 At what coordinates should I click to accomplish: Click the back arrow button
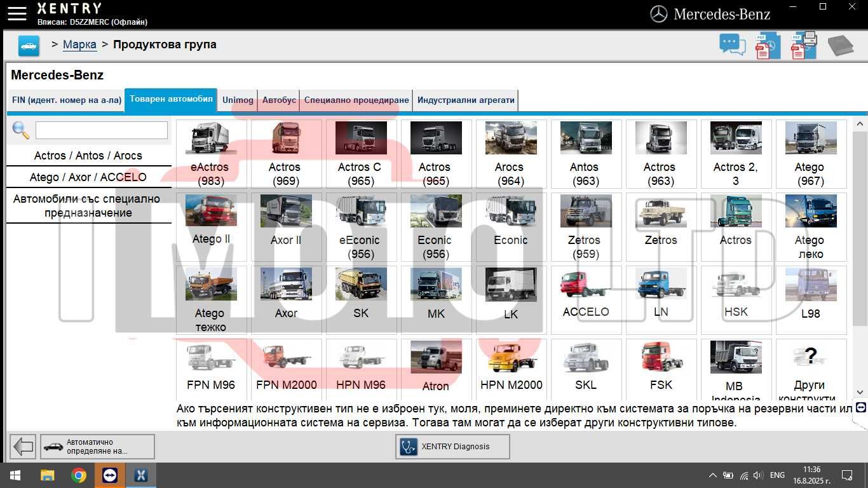pyautogui.click(x=24, y=447)
